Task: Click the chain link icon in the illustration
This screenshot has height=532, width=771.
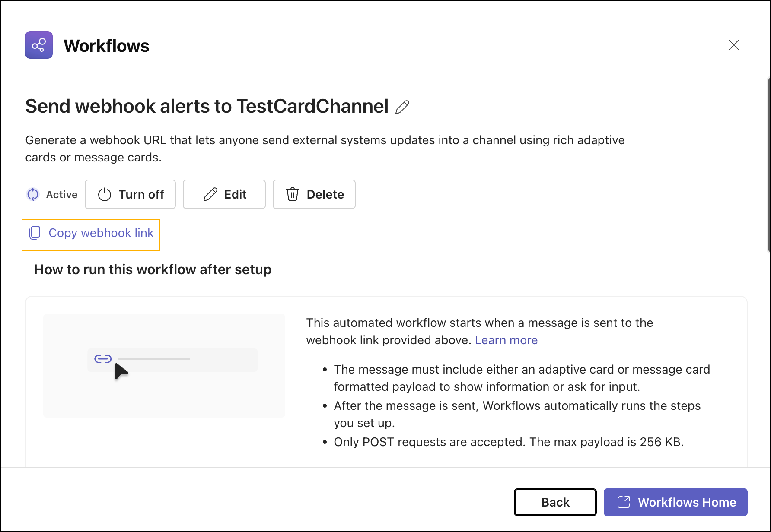Action: [103, 359]
